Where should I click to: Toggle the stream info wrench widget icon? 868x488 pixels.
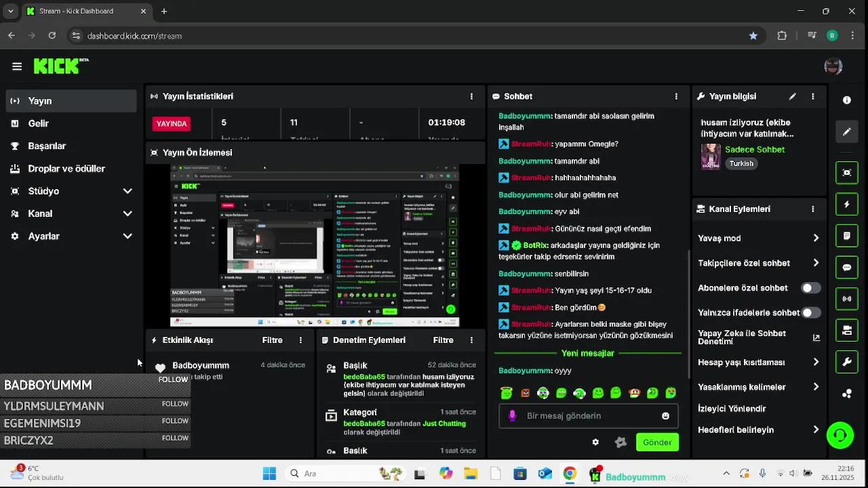click(x=847, y=363)
